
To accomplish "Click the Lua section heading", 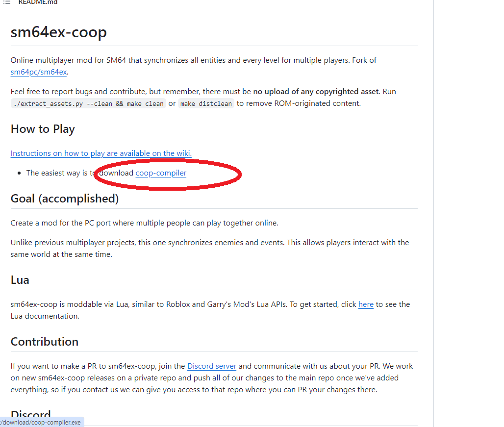I will 20,280.
